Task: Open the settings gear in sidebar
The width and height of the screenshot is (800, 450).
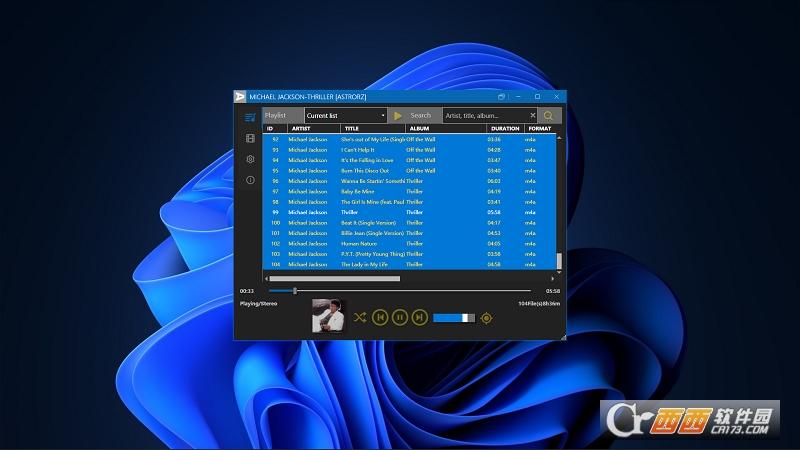Action: point(250,159)
